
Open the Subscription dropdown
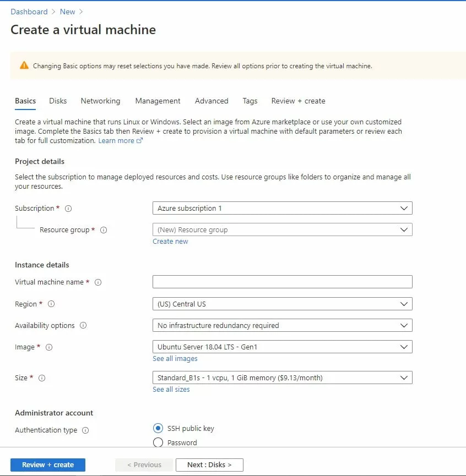[x=282, y=209]
